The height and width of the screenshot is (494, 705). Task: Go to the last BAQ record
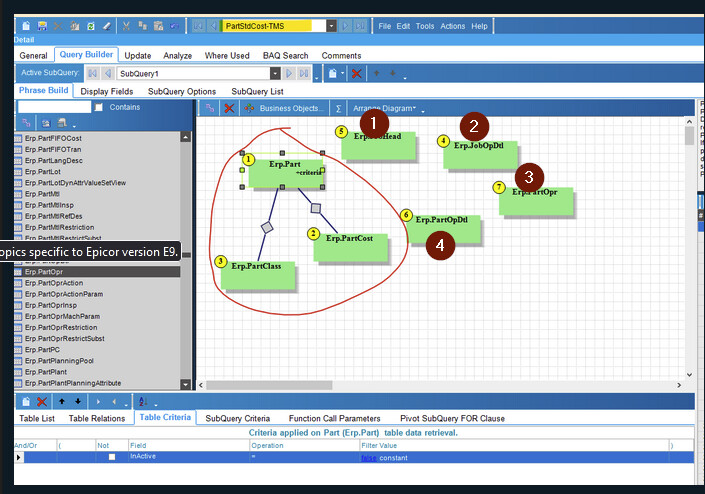(x=360, y=26)
